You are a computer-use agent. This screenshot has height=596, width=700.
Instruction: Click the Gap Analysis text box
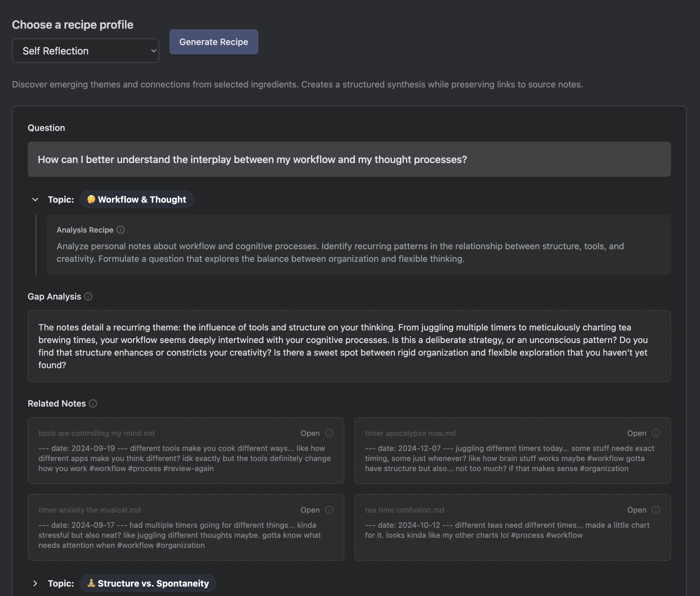(349, 346)
